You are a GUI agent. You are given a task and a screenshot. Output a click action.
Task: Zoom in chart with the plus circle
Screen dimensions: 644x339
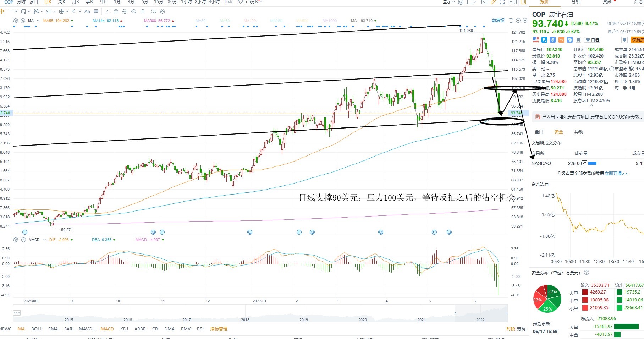tap(525, 21)
